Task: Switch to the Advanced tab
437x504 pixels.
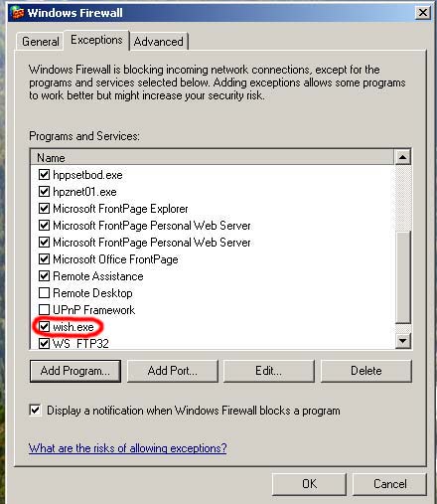Action: (159, 42)
